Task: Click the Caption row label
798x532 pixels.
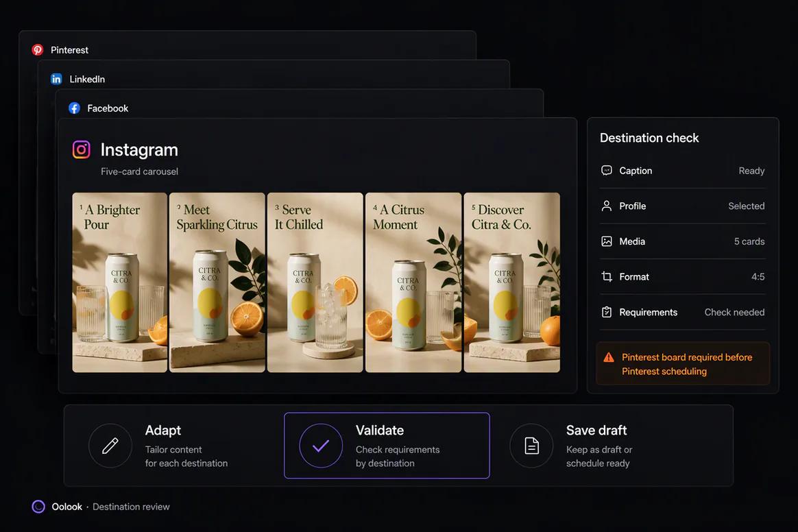Action: (x=636, y=171)
